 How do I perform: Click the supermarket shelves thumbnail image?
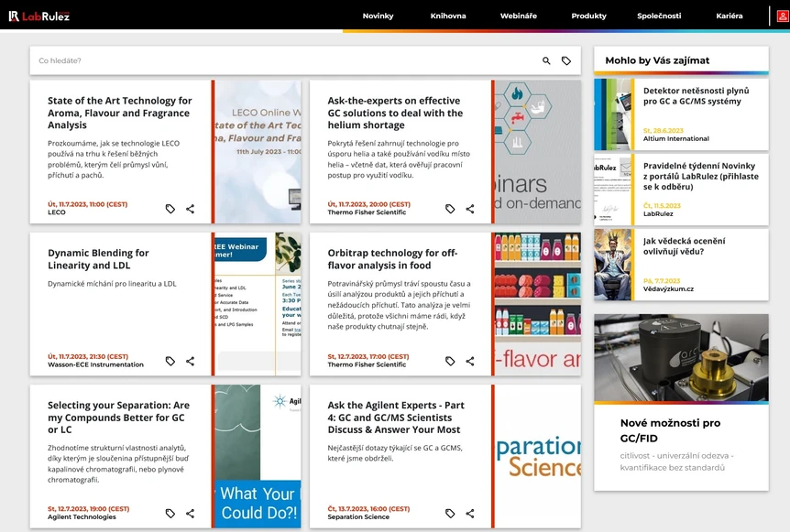pos(538,304)
